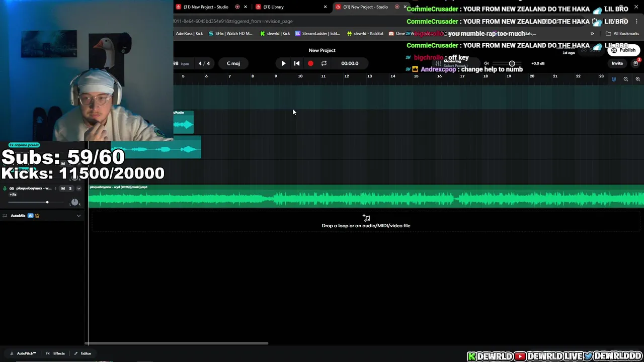Click track 05 microphone icon
644x362 pixels.
click(5, 189)
